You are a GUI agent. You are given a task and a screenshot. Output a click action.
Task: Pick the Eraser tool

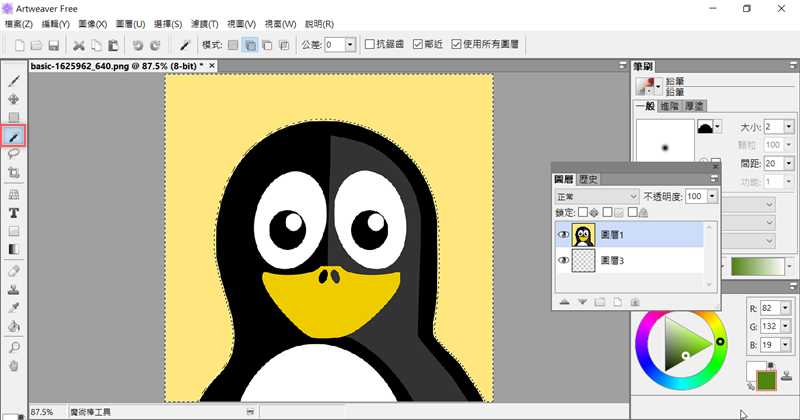click(x=14, y=271)
